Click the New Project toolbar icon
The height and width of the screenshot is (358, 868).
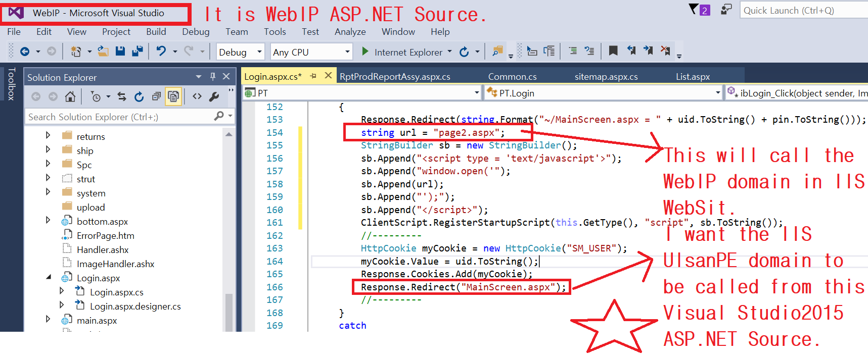(x=76, y=52)
